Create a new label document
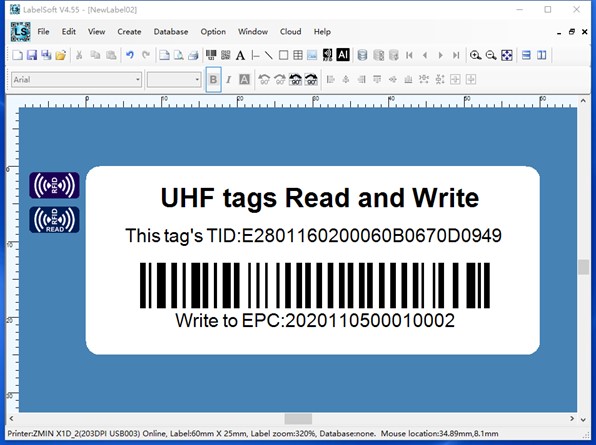The height and width of the screenshot is (445, 596). [x=17, y=55]
